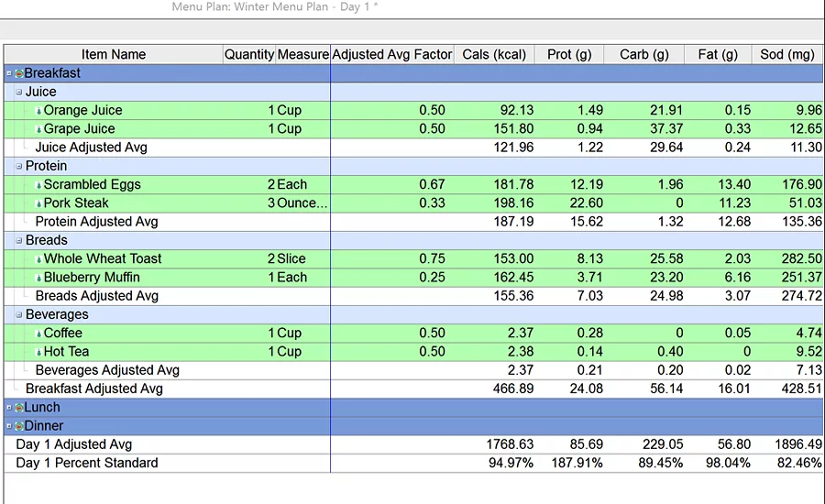The image size is (825, 504).
Task: Click the Blueberry Muffin item icon
Action: (x=38, y=278)
